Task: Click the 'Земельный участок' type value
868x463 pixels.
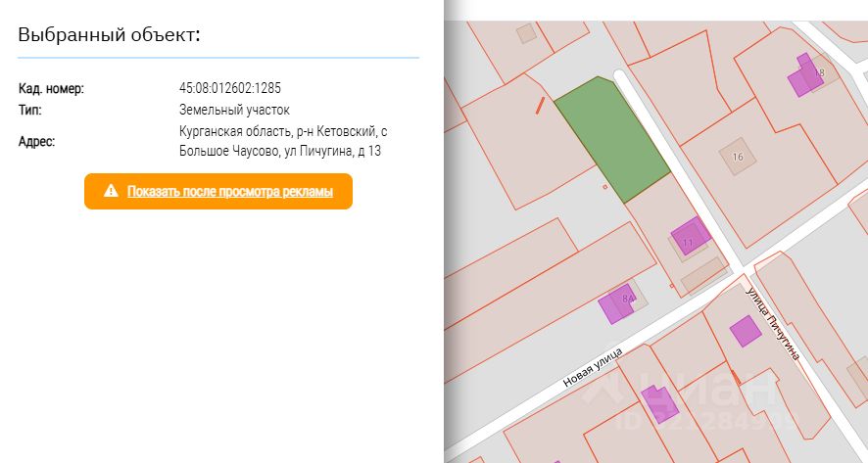Action: click(x=234, y=110)
